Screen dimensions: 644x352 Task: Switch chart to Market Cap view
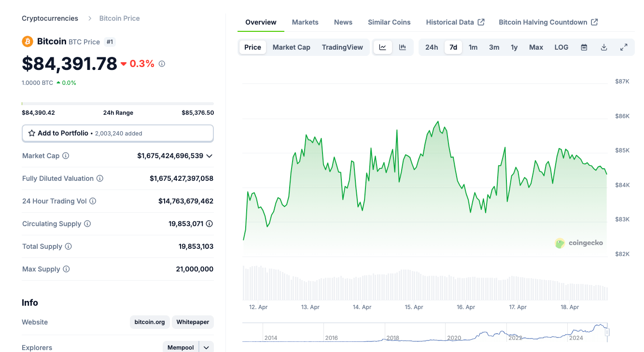point(291,47)
